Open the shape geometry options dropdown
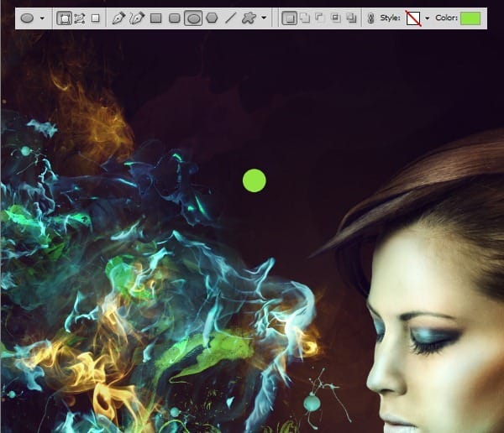 click(264, 18)
